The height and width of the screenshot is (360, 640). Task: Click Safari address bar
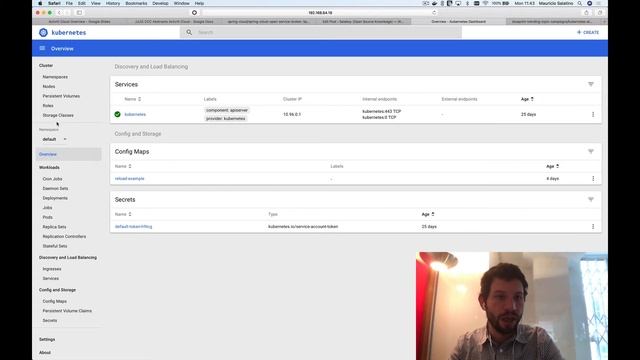(320, 13)
